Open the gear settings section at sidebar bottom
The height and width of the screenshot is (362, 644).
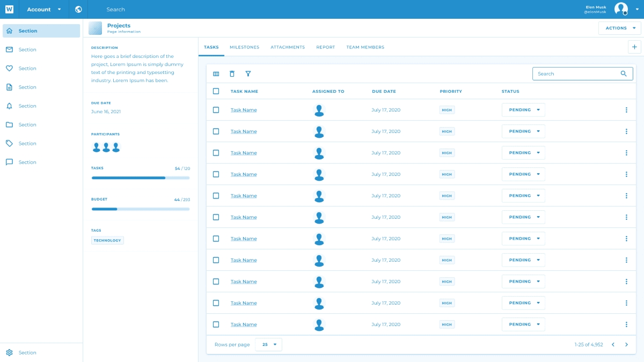click(x=9, y=353)
